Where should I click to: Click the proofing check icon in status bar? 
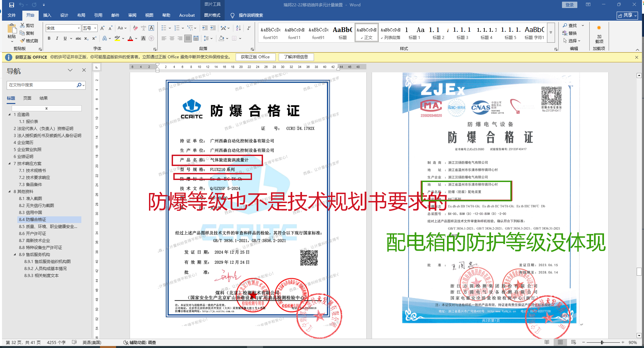click(x=74, y=342)
